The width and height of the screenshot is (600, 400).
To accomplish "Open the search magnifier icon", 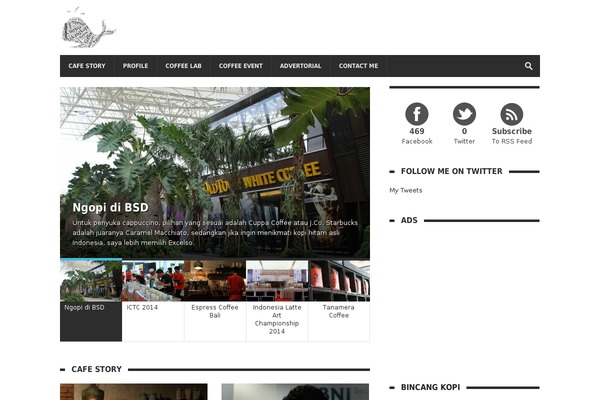I will click(x=528, y=66).
